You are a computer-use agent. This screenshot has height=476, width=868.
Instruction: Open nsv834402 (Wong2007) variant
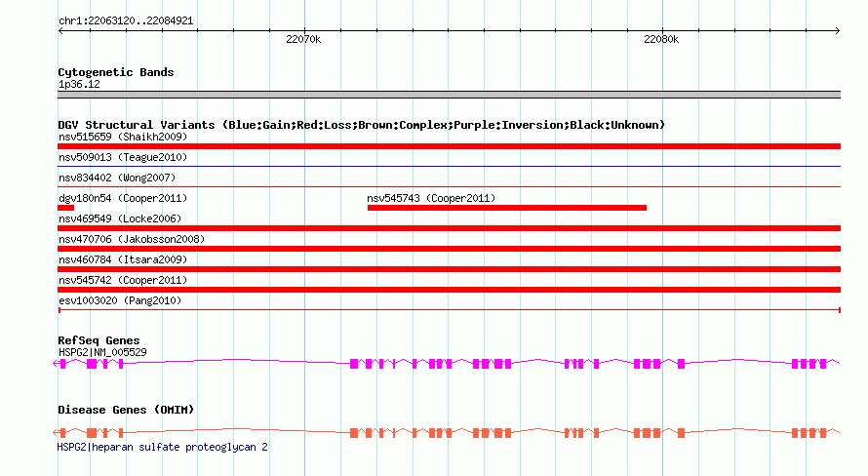tap(117, 178)
